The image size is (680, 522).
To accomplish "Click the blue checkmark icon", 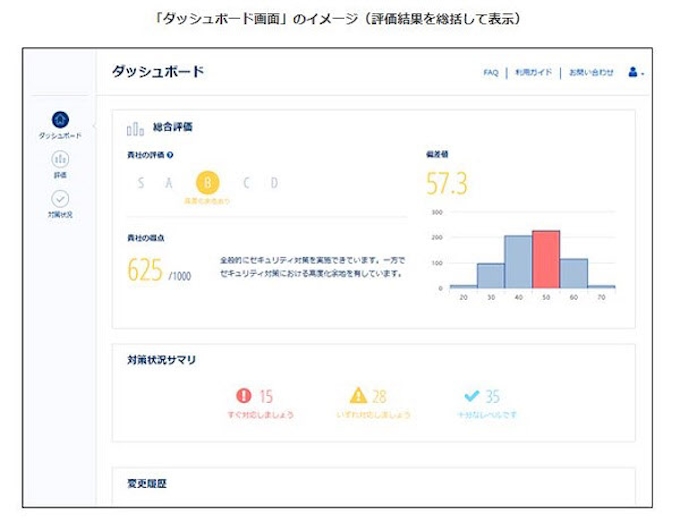I will click(472, 395).
